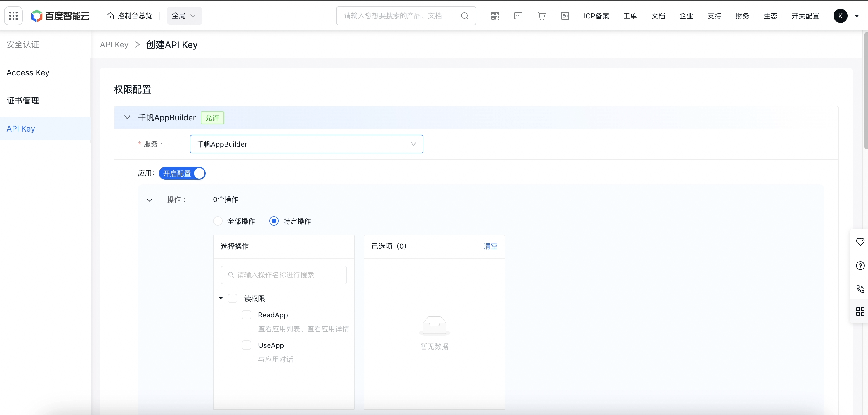Select 证书管理 in sidebar
The image size is (868, 415).
pyautogui.click(x=45, y=101)
